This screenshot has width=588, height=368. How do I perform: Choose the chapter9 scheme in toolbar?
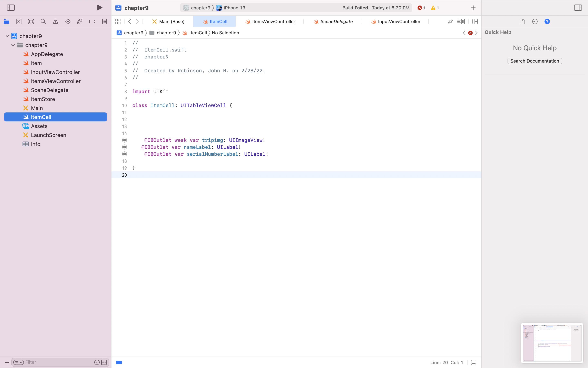[197, 8]
